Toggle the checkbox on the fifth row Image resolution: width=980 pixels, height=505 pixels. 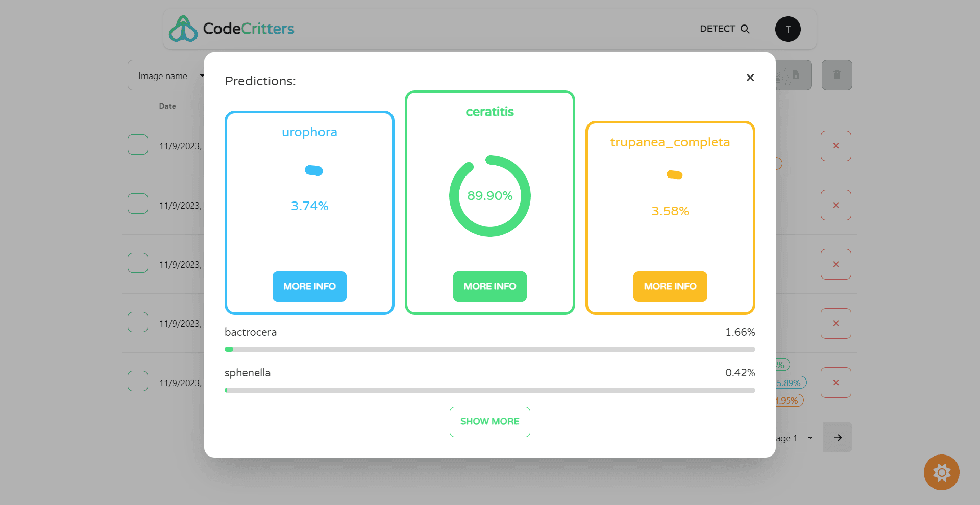coord(138,381)
